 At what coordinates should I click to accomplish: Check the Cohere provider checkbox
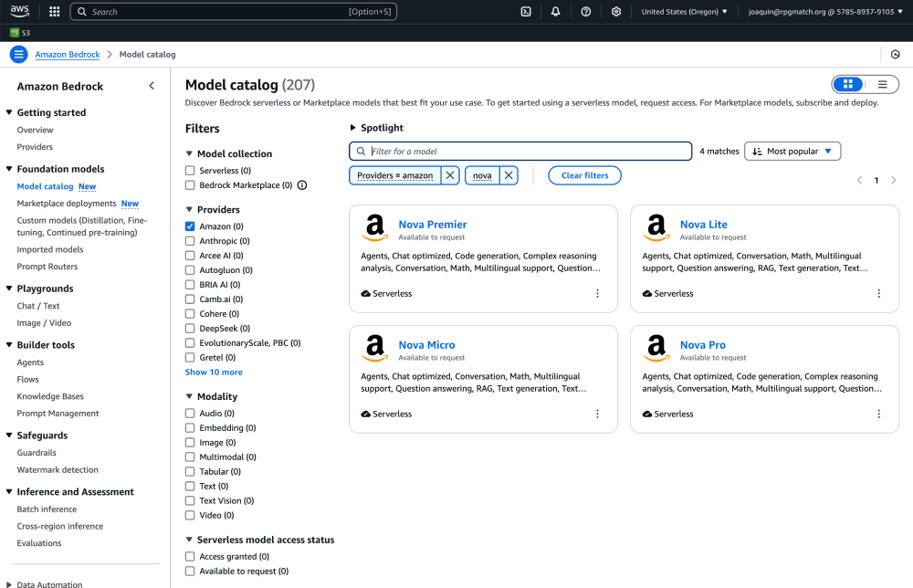[x=190, y=314]
